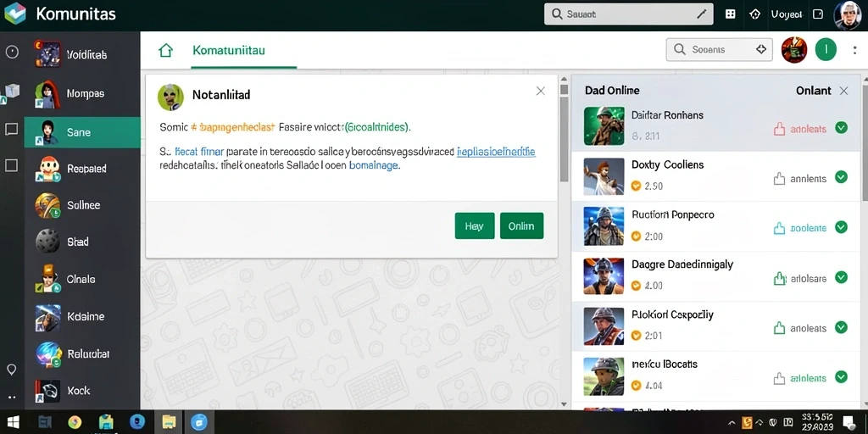The image size is (868, 434).
Task: Click the chat bubble icon in left rail
Action: click(12, 130)
